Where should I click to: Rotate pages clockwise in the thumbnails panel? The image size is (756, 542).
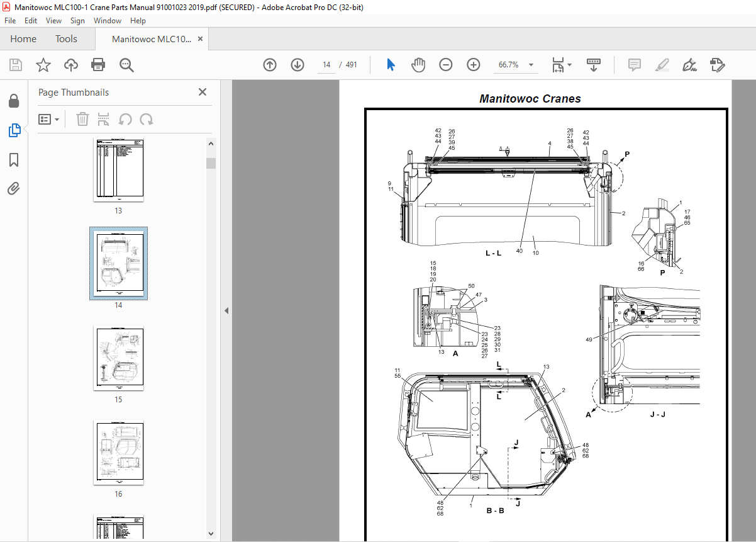click(147, 119)
